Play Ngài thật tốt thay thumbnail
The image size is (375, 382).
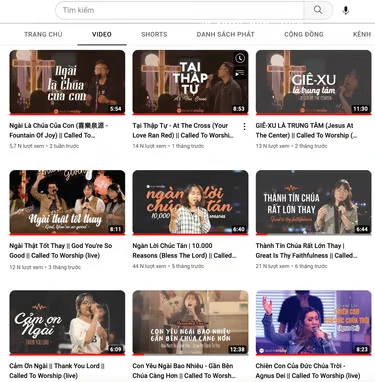(67, 202)
